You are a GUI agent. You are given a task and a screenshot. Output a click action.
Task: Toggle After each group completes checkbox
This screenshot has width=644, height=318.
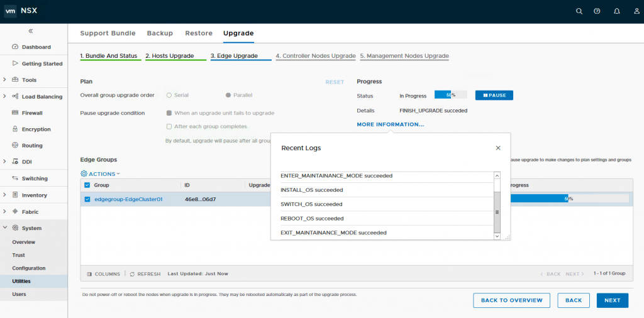coord(169,126)
